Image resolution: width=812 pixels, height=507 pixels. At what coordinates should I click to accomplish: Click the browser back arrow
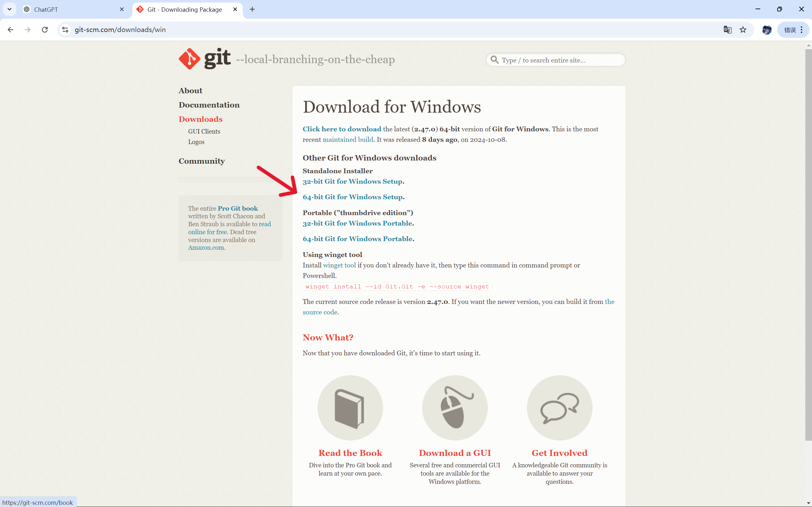click(10, 30)
